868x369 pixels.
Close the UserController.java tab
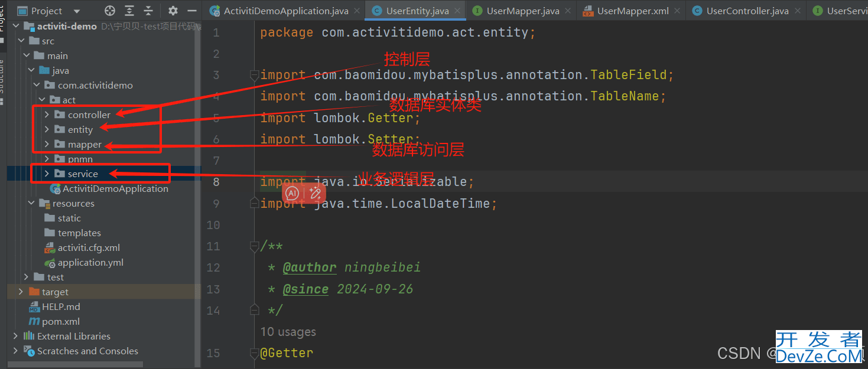point(797,11)
